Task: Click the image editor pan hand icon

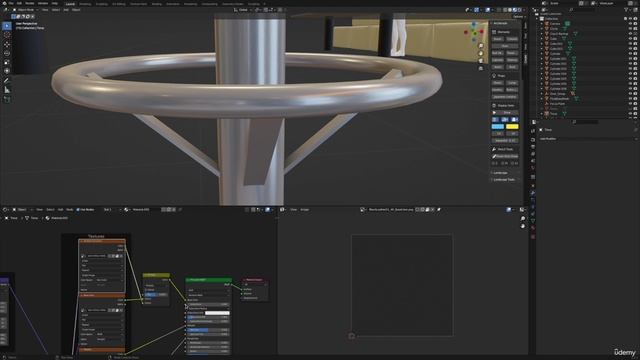Action: click(523, 226)
